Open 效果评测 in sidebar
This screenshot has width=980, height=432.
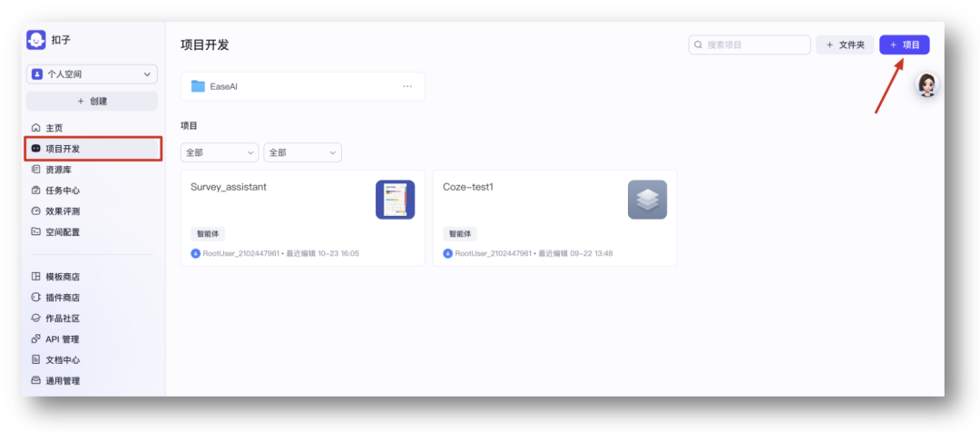92,211
